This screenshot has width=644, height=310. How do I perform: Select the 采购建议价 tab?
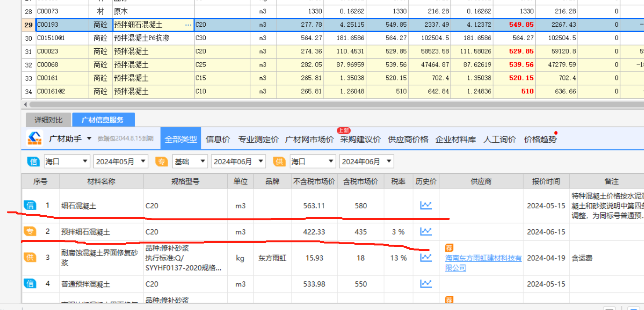(x=360, y=139)
